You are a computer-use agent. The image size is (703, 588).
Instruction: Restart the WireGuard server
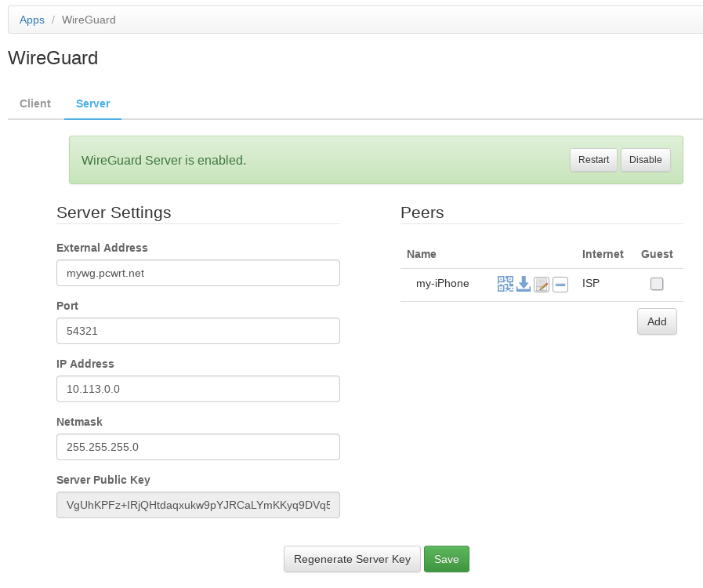593,160
